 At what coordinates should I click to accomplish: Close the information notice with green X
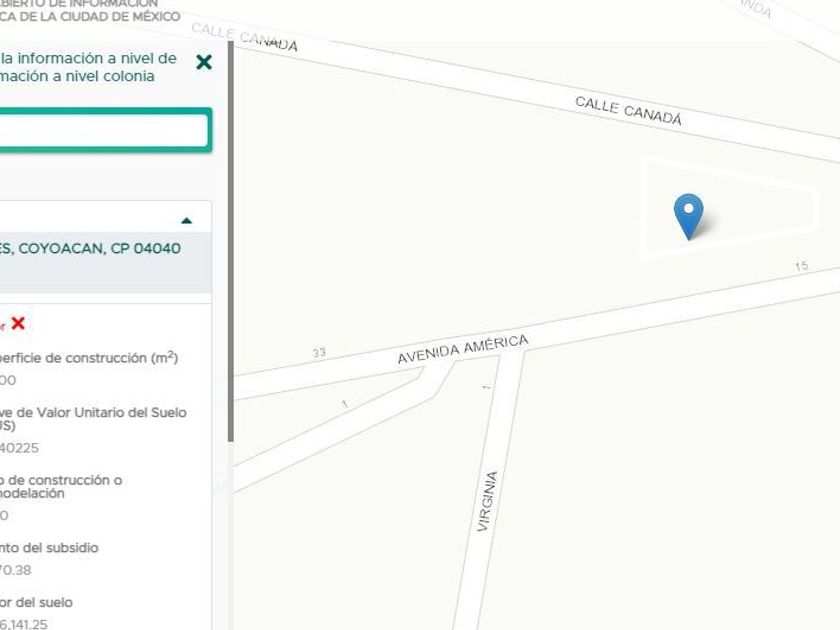[204, 62]
